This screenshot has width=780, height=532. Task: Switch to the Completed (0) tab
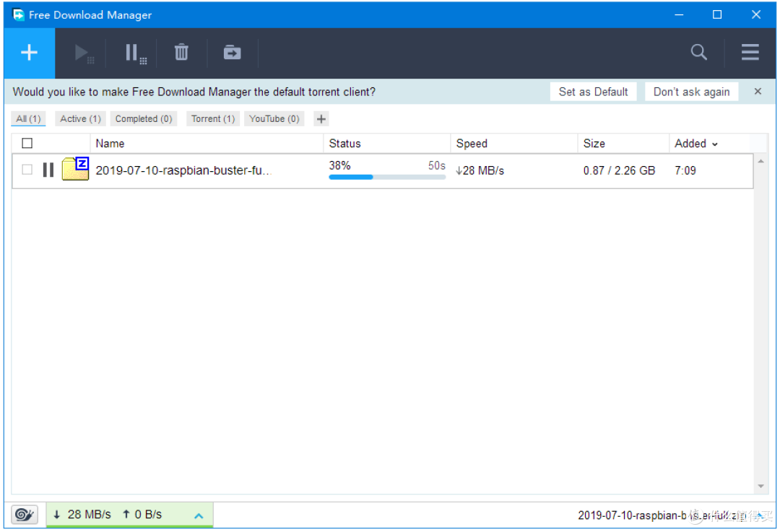click(x=144, y=119)
